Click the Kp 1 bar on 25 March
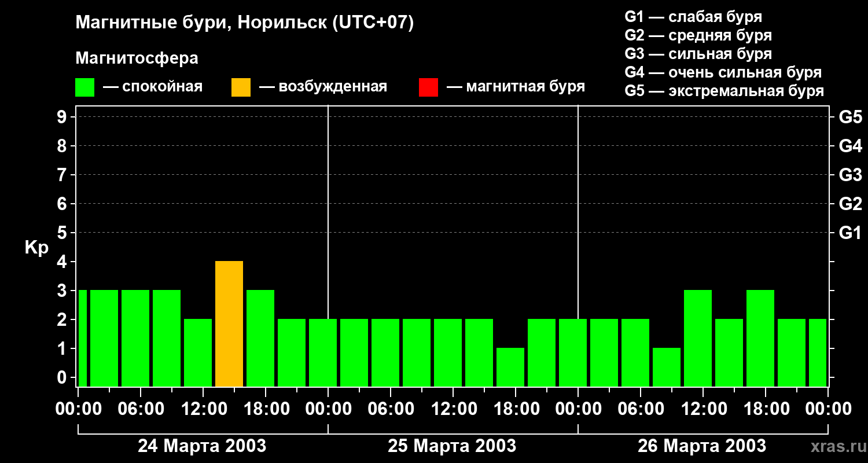This screenshot has height=463, width=868. point(510,367)
